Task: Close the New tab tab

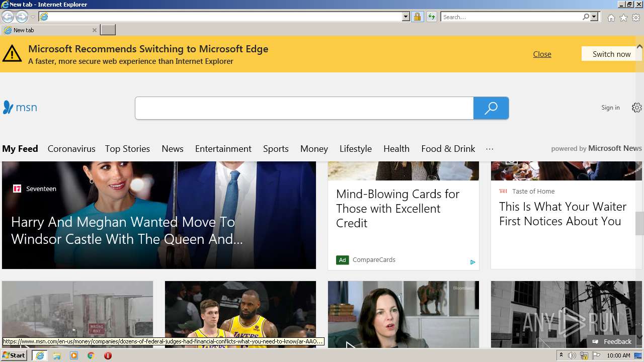Action: pos(94,30)
